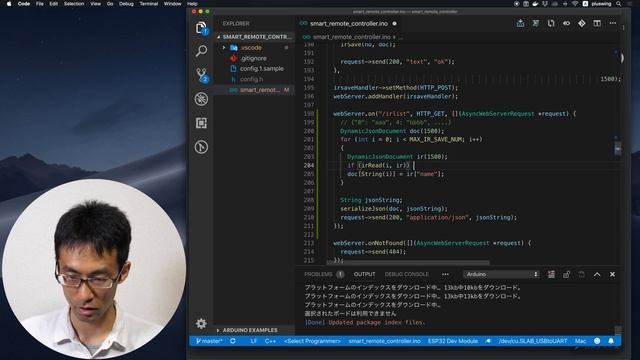Toggle the output scroll lock icon

pyautogui.click(x=567, y=274)
